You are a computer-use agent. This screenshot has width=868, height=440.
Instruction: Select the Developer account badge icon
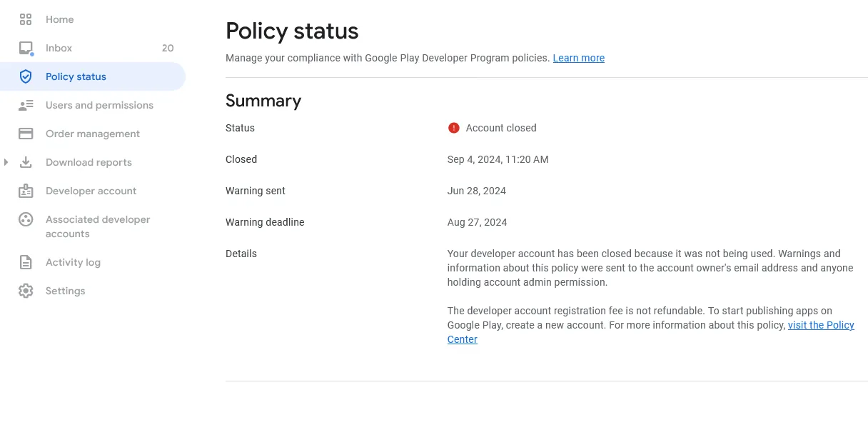coord(26,191)
